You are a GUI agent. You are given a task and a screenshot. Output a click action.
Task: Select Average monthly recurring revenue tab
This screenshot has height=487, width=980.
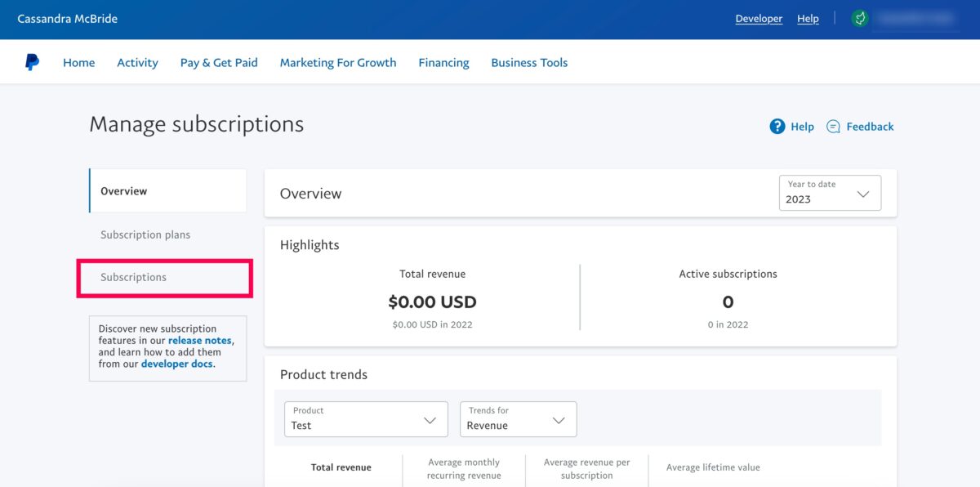pyautogui.click(x=464, y=468)
